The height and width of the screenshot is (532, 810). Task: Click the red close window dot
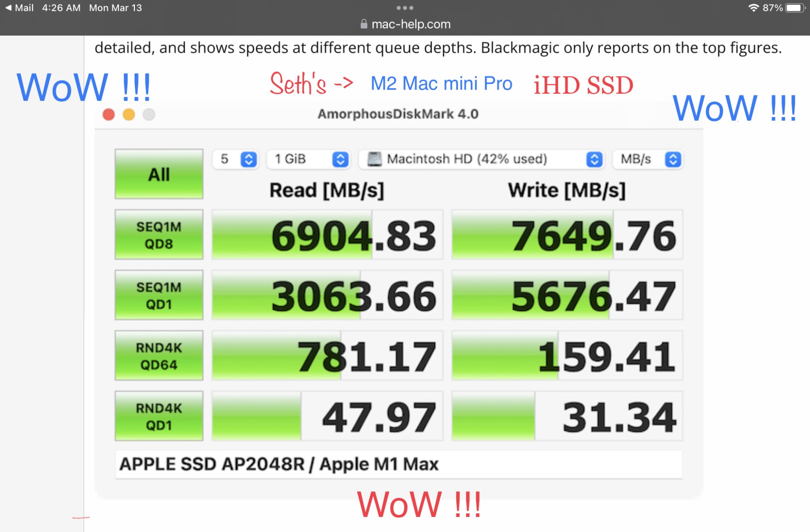pos(109,115)
